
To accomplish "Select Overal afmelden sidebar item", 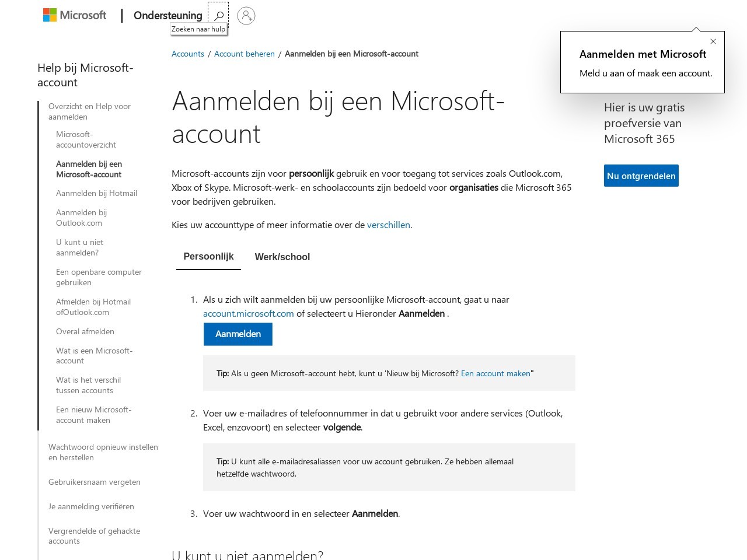I will pos(85,331).
